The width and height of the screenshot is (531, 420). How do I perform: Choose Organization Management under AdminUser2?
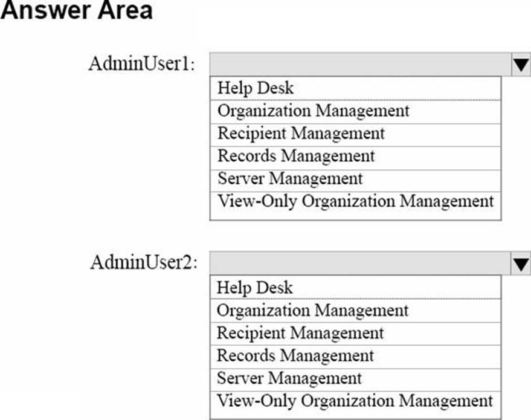355,311
